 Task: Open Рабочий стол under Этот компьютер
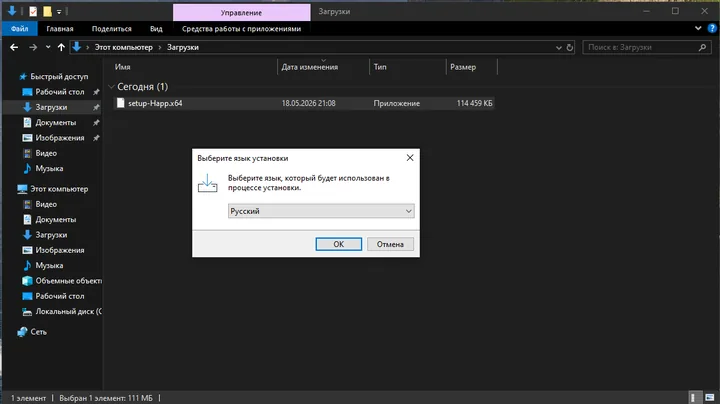click(x=60, y=296)
